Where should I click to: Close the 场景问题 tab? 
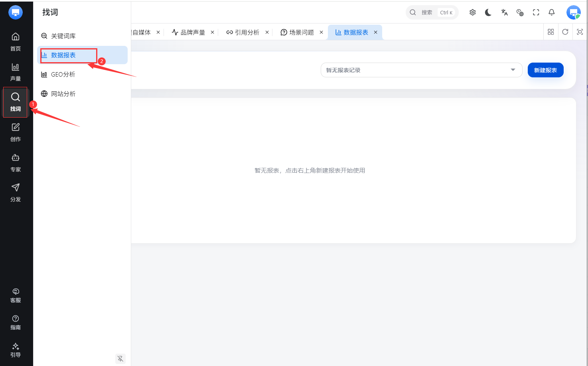tap(321, 32)
